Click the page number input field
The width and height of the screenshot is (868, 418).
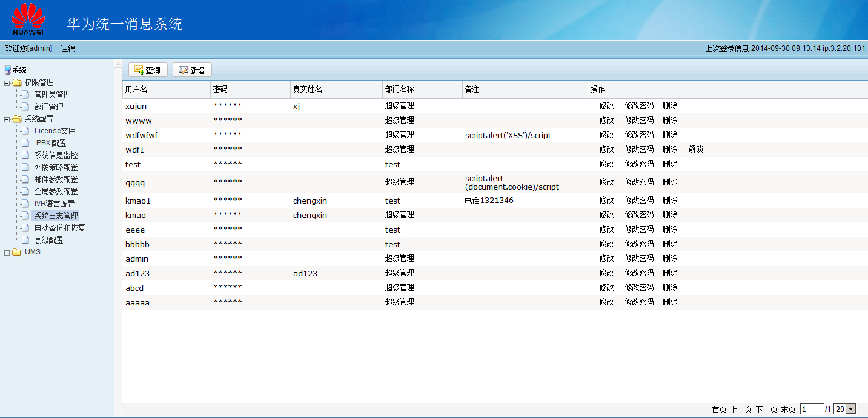coord(811,410)
